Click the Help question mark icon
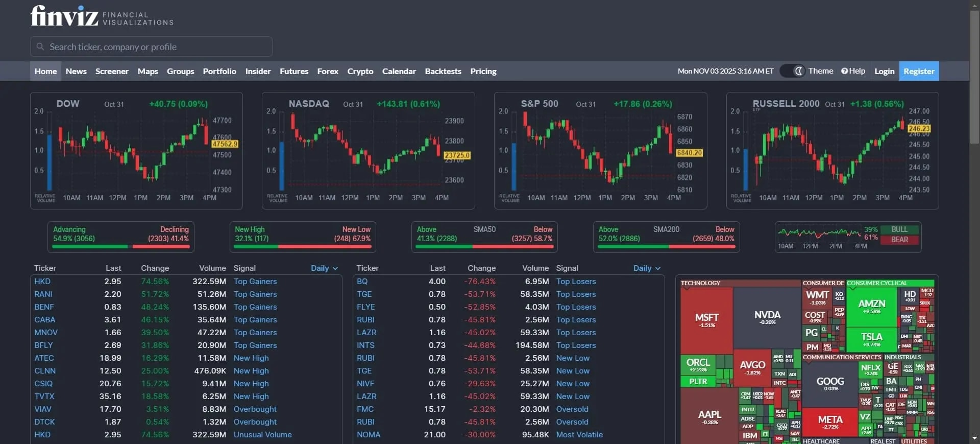The width and height of the screenshot is (980, 444). [844, 71]
